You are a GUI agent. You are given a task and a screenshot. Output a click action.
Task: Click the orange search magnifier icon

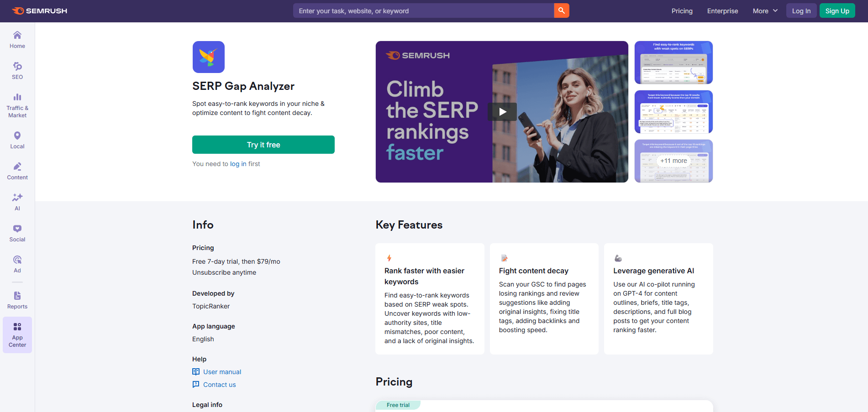click(562, 10)
